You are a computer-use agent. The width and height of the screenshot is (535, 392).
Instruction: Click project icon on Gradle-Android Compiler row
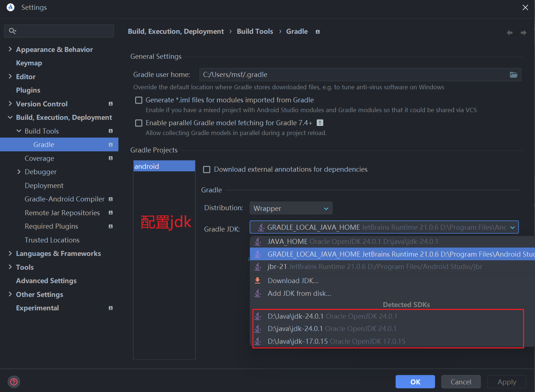click(111, 199)
